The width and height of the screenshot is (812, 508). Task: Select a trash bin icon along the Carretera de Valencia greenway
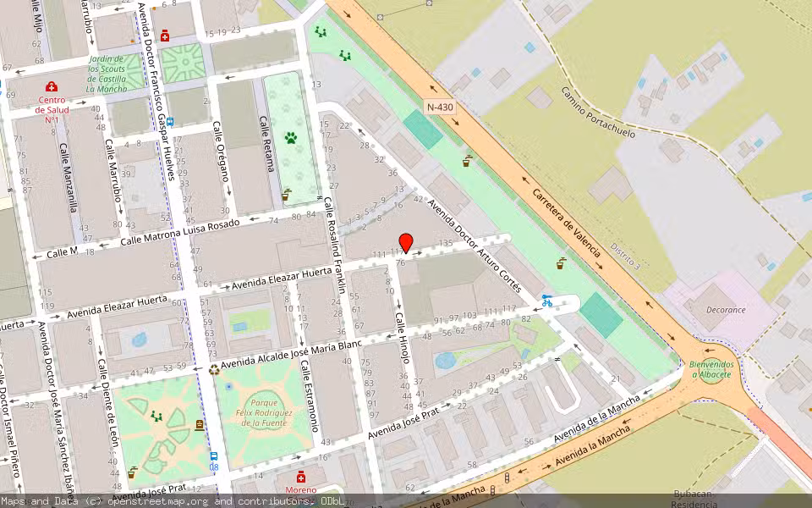coord(468,162)
